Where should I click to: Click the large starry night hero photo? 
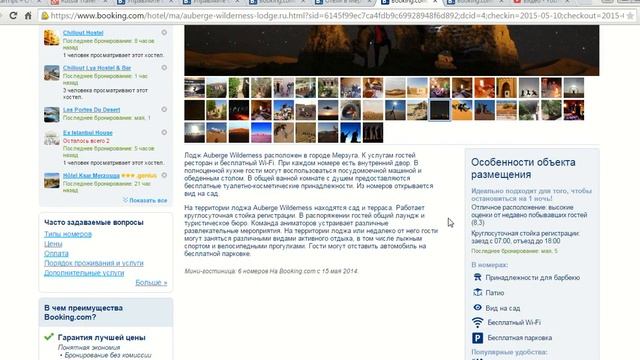pyautogui.click(x=392, y=50)
